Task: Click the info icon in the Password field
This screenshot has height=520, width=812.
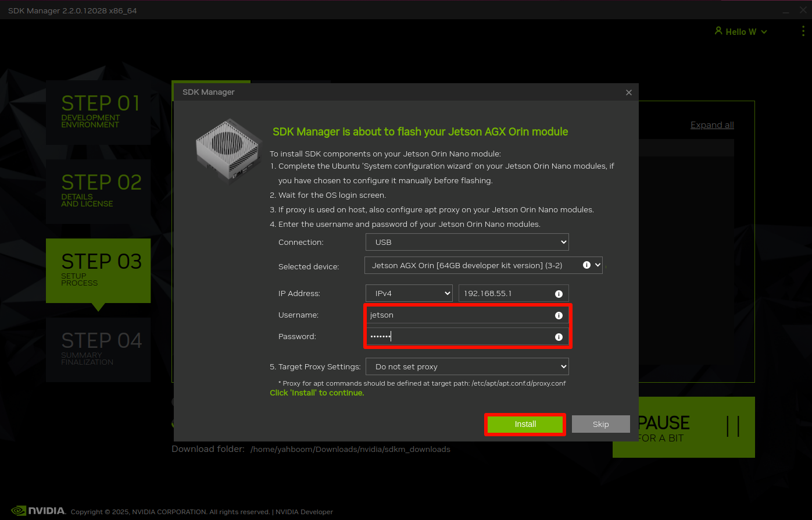Action: coord(559,337)
